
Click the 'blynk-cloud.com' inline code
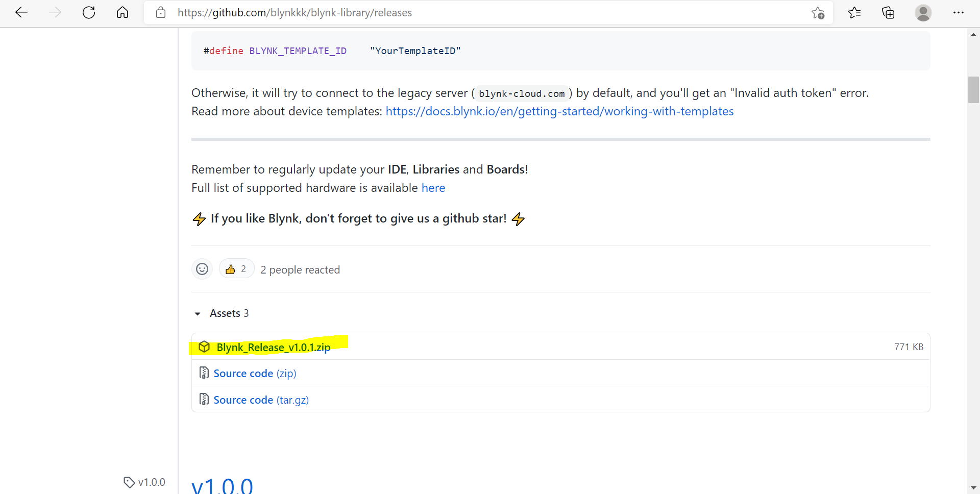click(522, 94)
